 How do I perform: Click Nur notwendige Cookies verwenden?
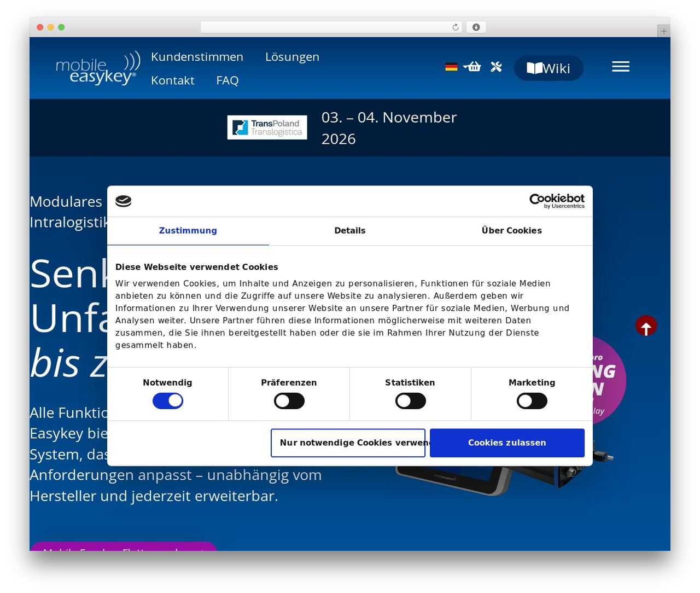click(348, 443)
